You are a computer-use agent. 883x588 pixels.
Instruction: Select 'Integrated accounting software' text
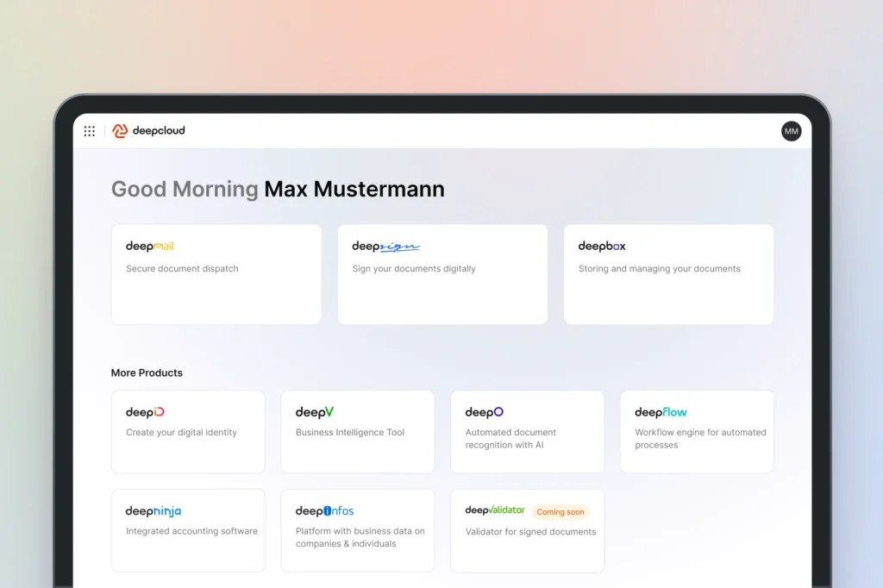click(x=191, y=531)
